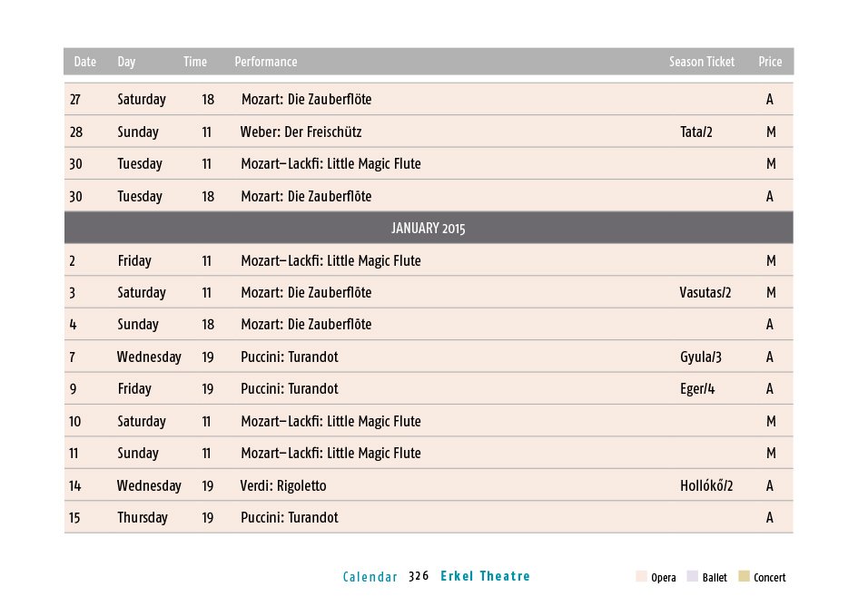This screenshot has height=616, width=858.
Task: Click the Gyula/3 season ticket
Action: pos(700,357)
